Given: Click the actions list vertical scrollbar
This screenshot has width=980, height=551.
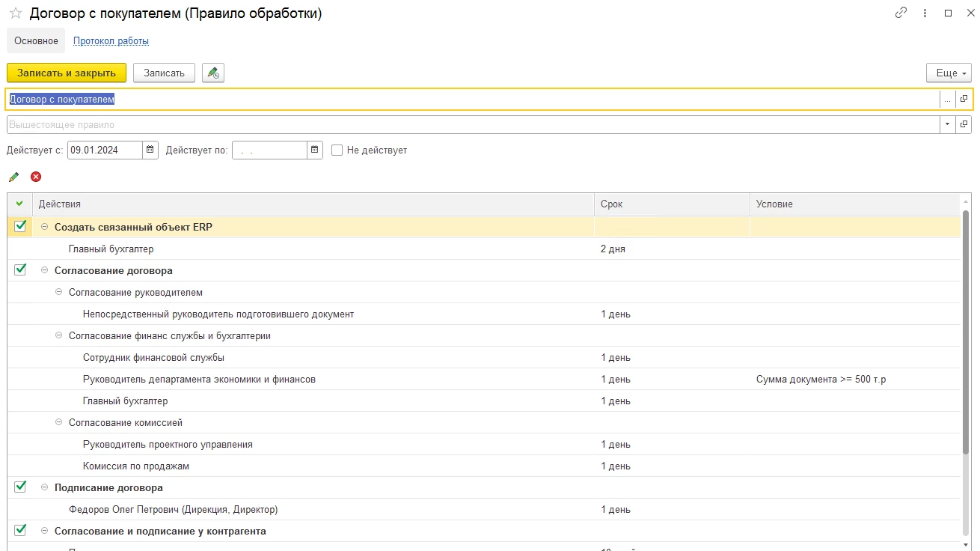Looking at the screenshot, I should point(966,337).
